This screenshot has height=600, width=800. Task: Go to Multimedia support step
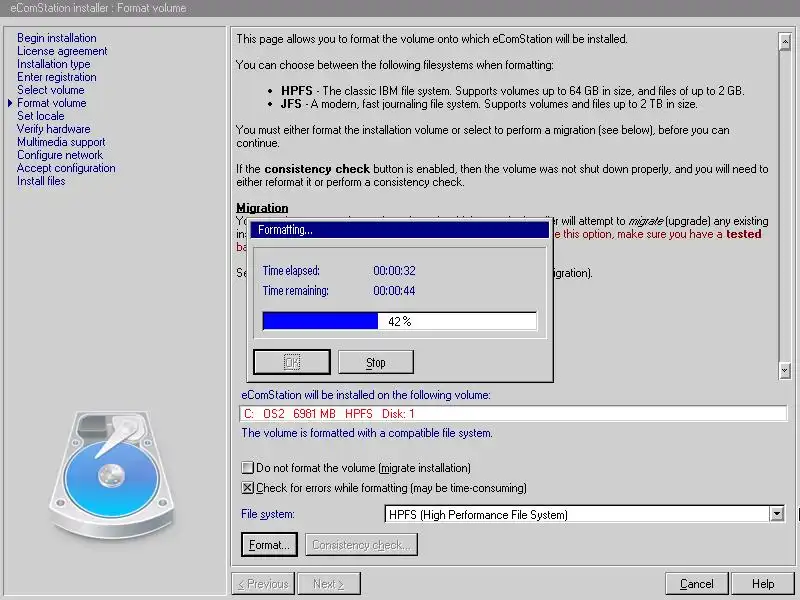(61, 142)
